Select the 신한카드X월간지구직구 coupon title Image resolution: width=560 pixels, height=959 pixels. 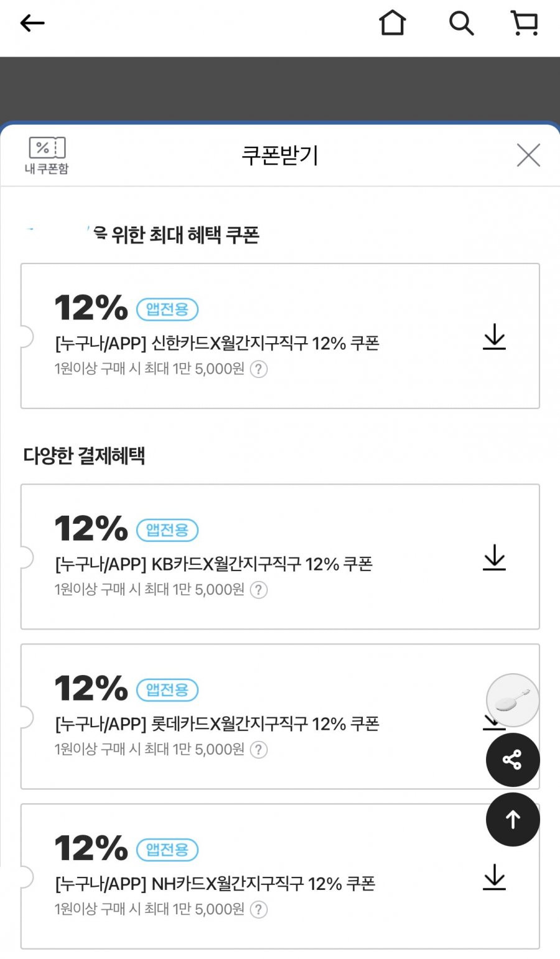(217, 343)
